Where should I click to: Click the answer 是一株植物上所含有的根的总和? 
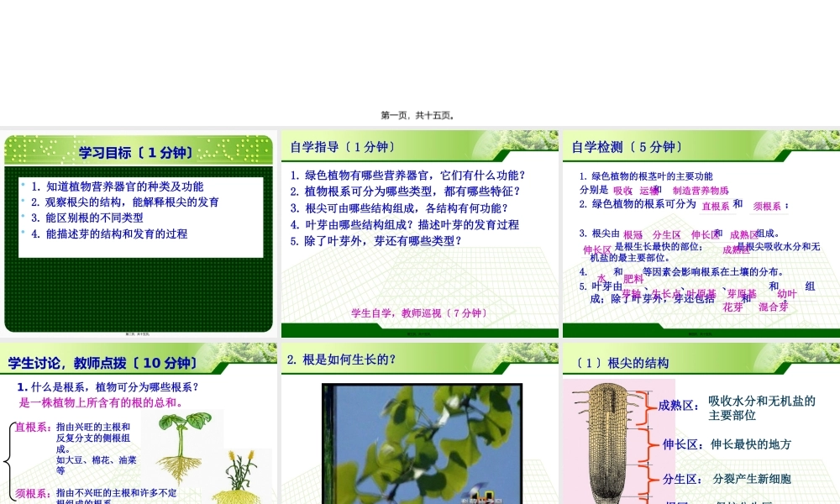pos(101,402)
